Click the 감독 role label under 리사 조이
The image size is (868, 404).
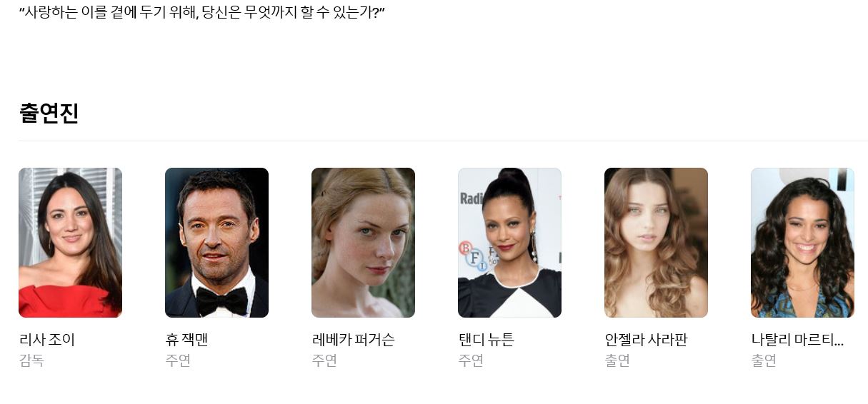coord(31,360)
